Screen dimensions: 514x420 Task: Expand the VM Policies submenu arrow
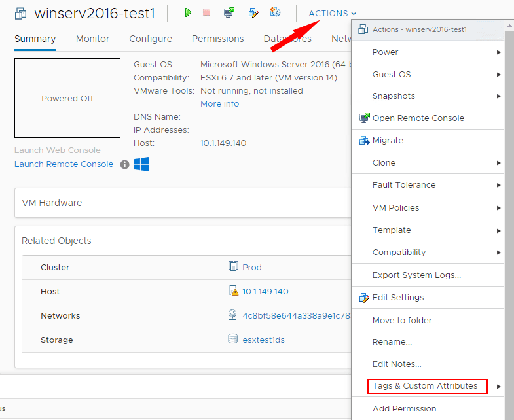tap(498, 208)
